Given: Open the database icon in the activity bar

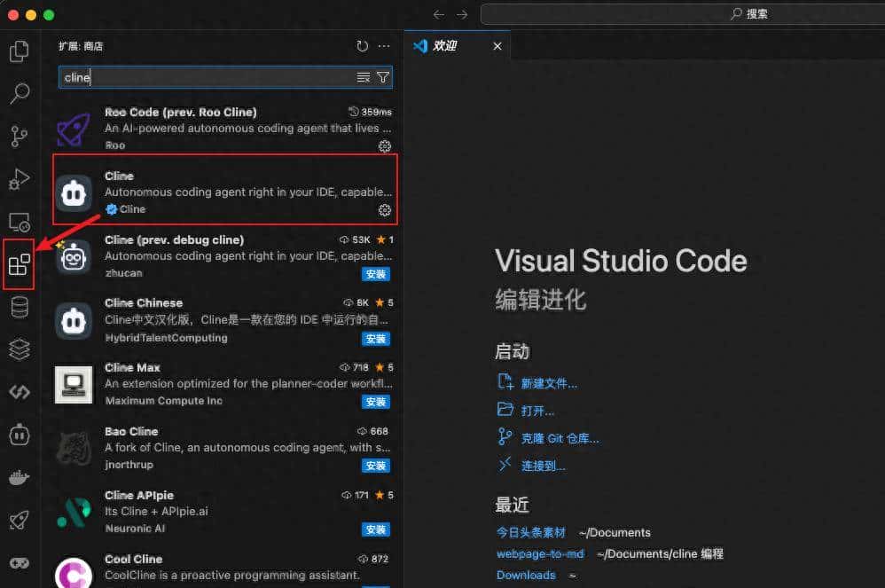Looking at the screenshot, I should (x=20, y=306).
